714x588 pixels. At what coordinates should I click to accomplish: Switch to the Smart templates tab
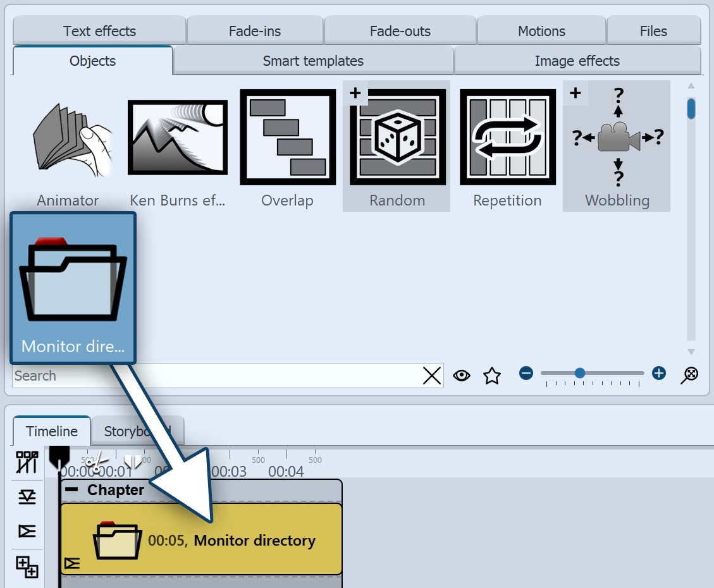pyautogui.click(x=313, y=61)
